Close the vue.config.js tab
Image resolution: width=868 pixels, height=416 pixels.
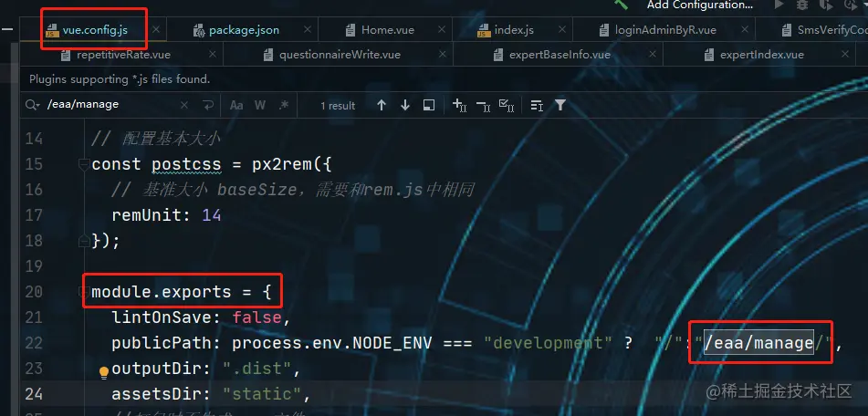point(157,30)
